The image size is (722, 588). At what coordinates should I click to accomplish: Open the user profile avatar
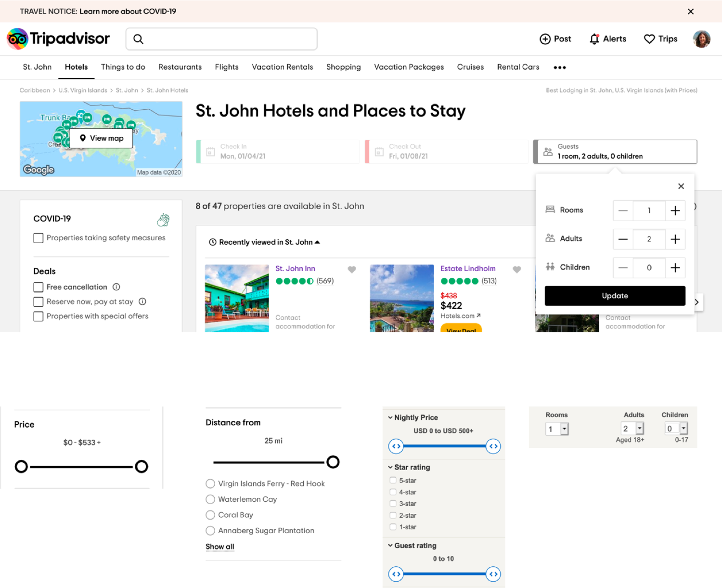(701, 39)
